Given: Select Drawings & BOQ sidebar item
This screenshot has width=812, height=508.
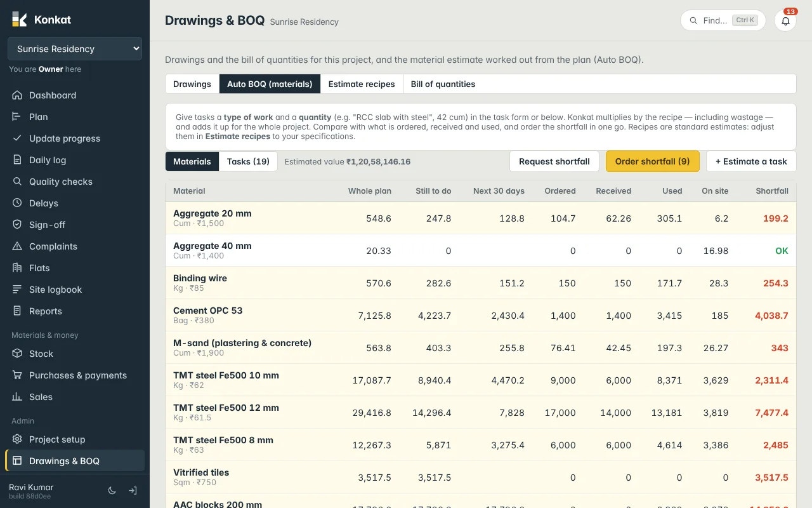Looking at the screenshot, I should 75,461.
